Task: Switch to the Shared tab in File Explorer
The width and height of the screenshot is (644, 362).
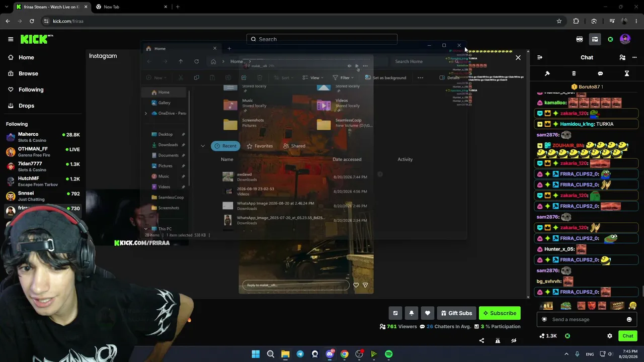Action: pyautogui.click(x=294, y=146)
